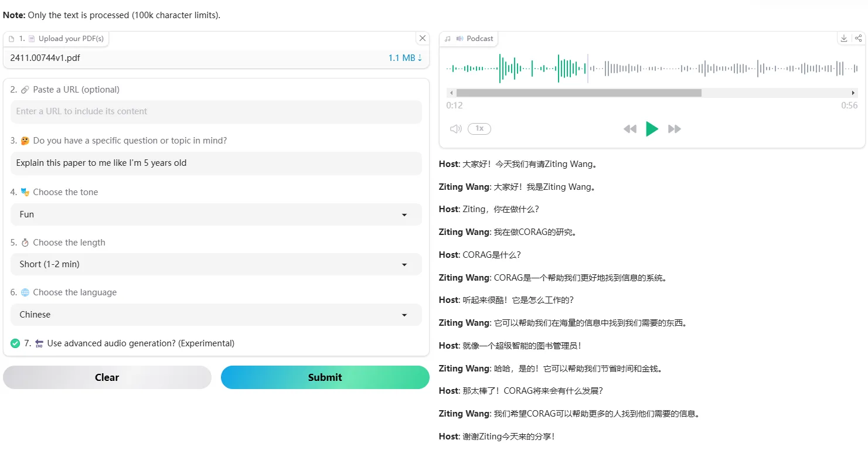Click the Choose the tone label
This screenshot has width=868, height=450.
pos(66,192)
